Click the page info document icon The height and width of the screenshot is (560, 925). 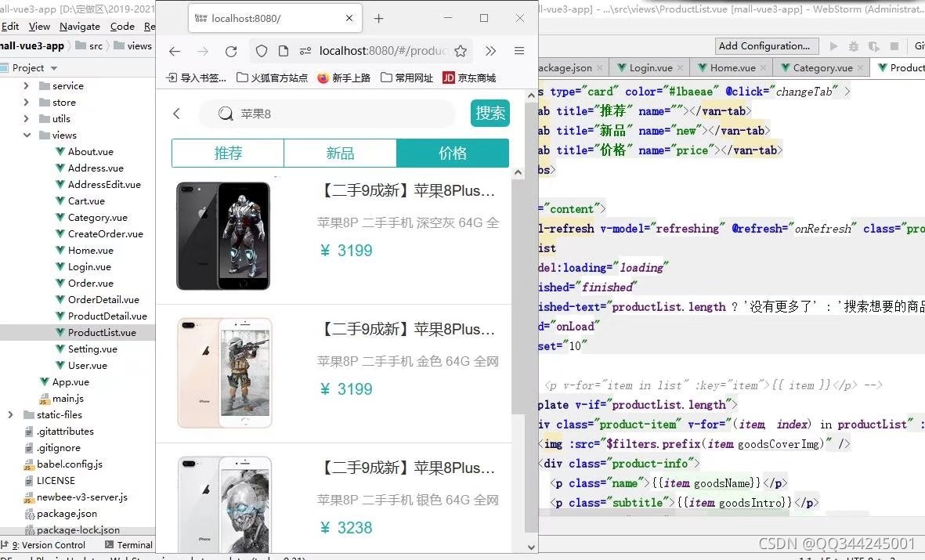[284, 52]
